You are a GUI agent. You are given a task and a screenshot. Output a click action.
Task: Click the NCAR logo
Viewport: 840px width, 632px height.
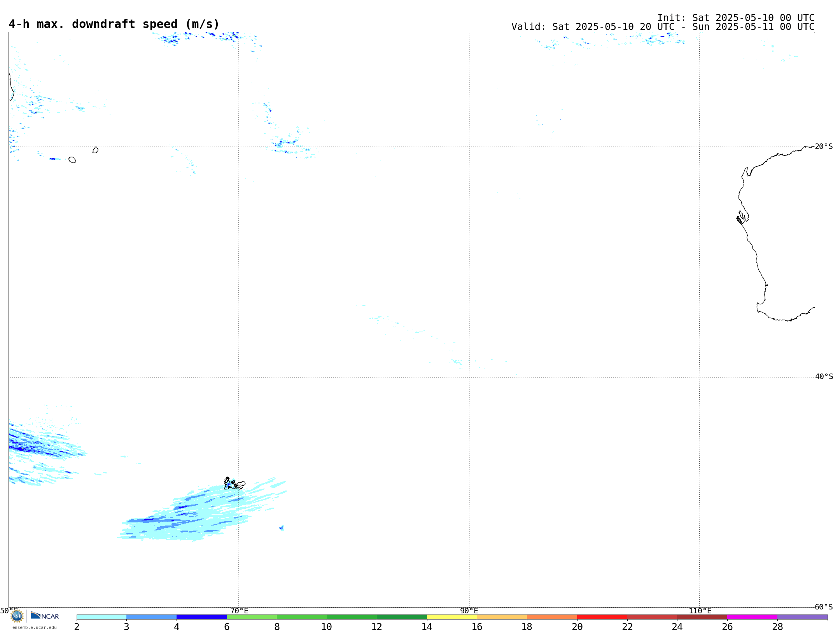point(45,616)
